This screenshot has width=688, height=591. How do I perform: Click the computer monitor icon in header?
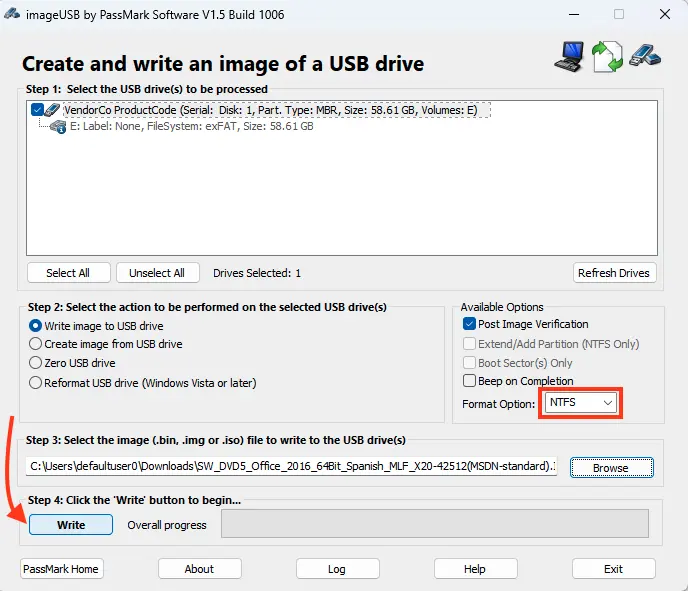click(x=569, y=57)
